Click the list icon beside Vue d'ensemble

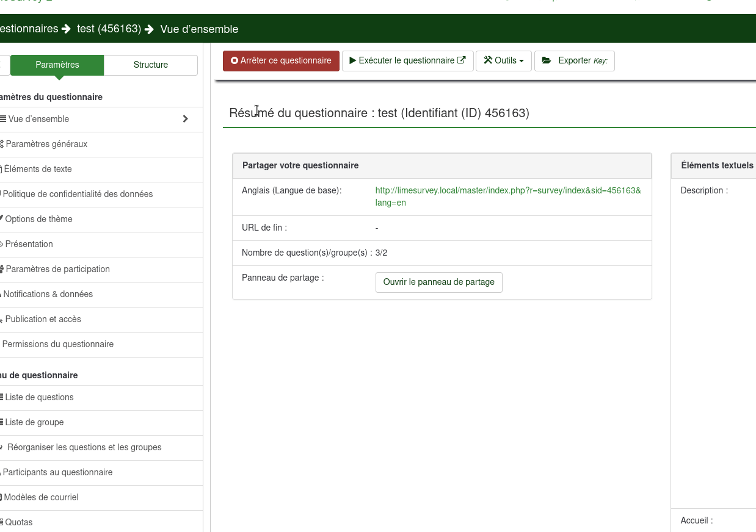coord(4,119)
